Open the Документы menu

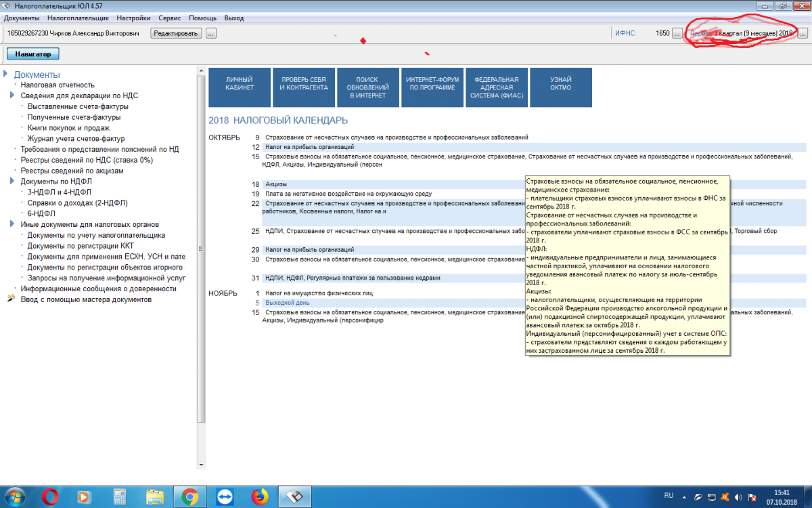tap(22, 18)
